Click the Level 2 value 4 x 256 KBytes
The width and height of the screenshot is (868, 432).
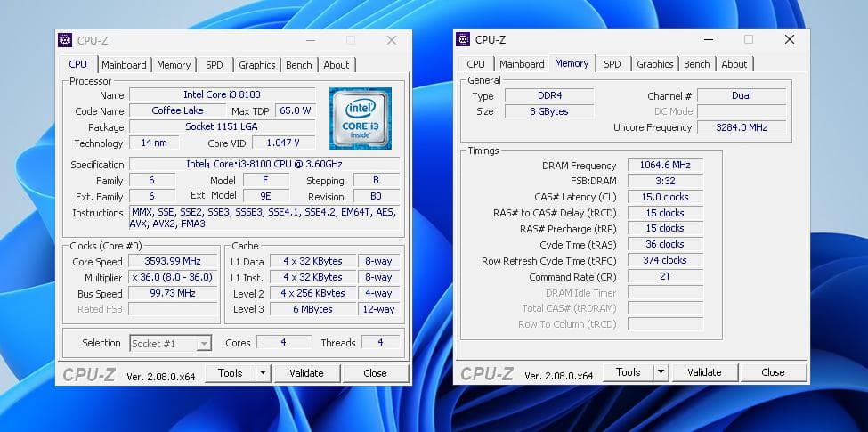(x=312, y=294)
